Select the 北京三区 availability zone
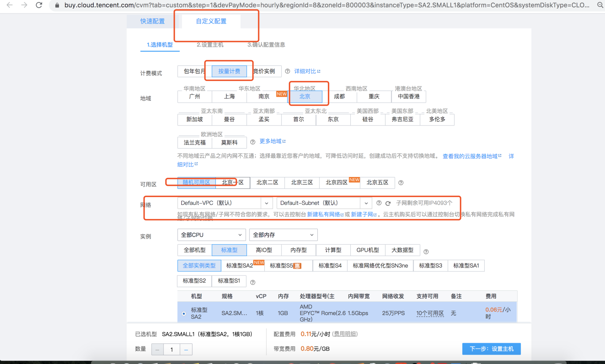Viewport: 605px width, 364px height. (x=302, y=183)
